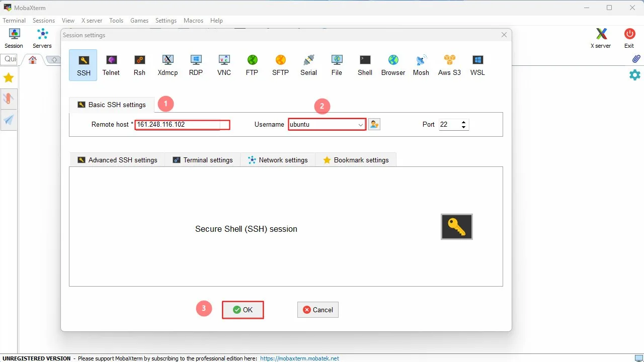Open the Advanced SSH settings tab
This screenshot has height=362, width=644.
point(117,160)
